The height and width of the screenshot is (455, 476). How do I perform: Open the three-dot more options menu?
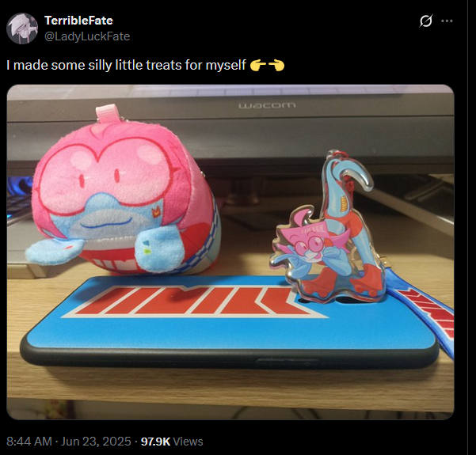pyautogui.click(x=447, y=21)
